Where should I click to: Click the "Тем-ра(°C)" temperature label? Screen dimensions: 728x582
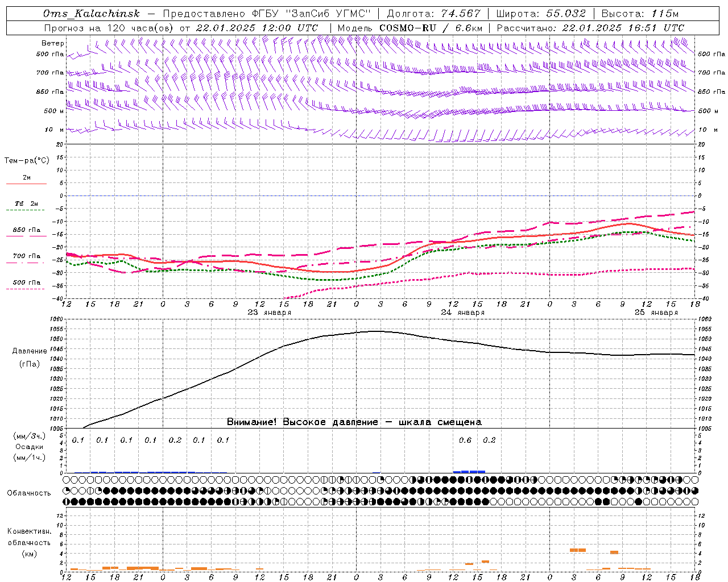[27, 161]
